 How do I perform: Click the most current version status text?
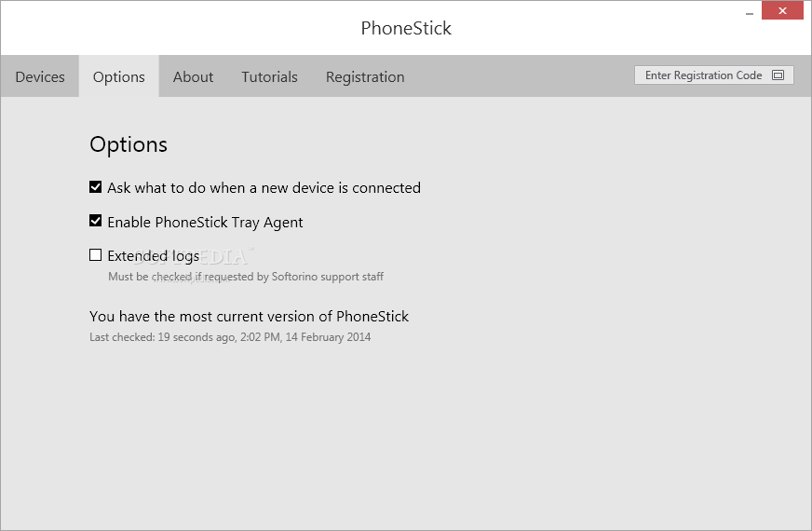[x=249, y=317]
